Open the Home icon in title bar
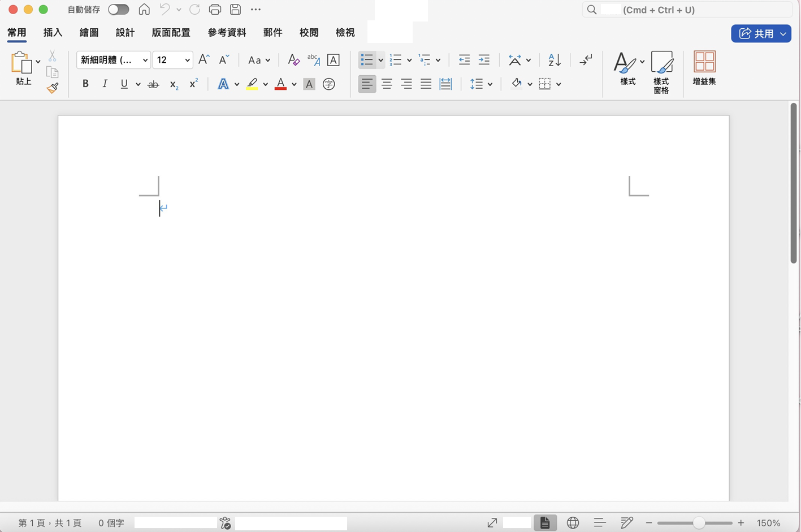 point(144,10)
